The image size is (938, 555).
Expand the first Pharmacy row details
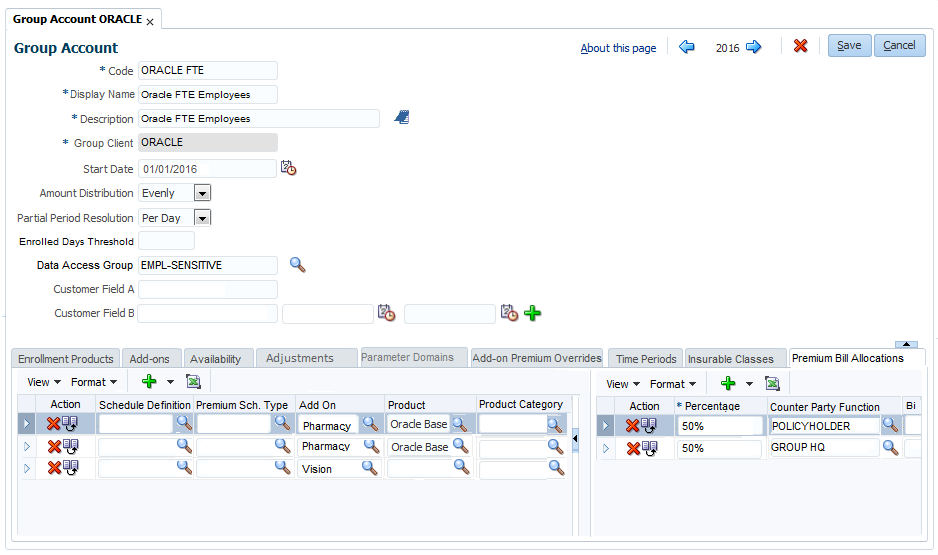click(x=26, y=424)
